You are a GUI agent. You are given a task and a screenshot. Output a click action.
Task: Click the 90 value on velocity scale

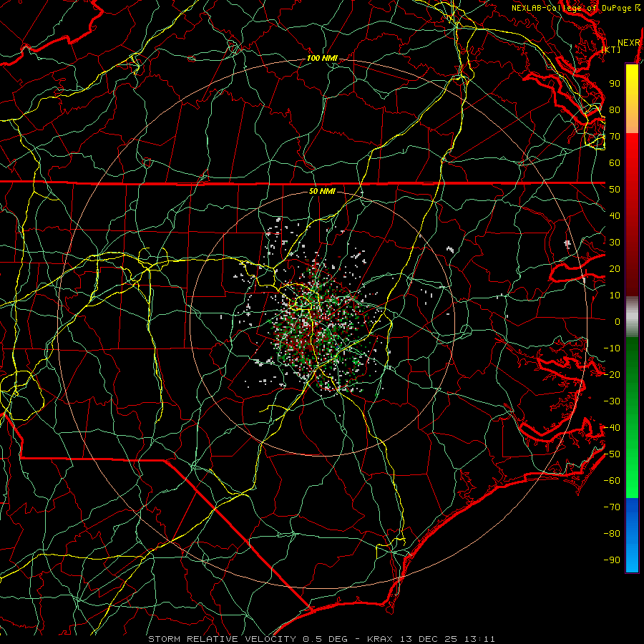pos(615,84)
